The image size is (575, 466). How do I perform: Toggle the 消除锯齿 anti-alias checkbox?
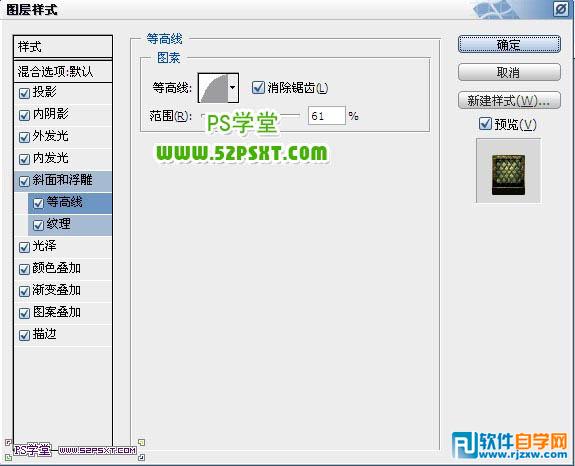point(258,88)
